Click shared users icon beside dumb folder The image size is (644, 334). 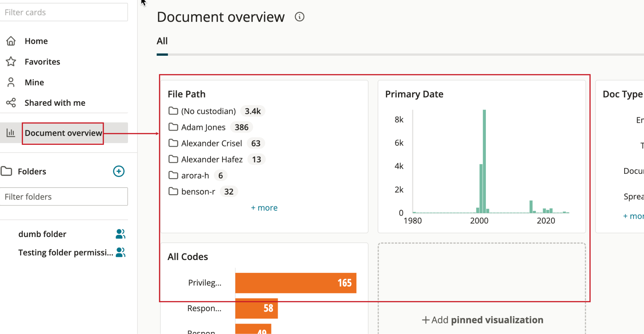click(x=120, y=234)
